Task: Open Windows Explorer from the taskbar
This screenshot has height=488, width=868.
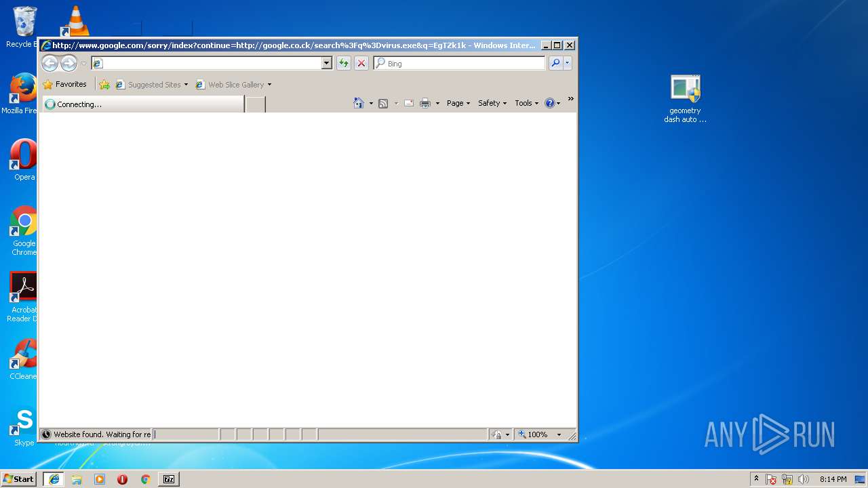Action: tap(77, 479)
